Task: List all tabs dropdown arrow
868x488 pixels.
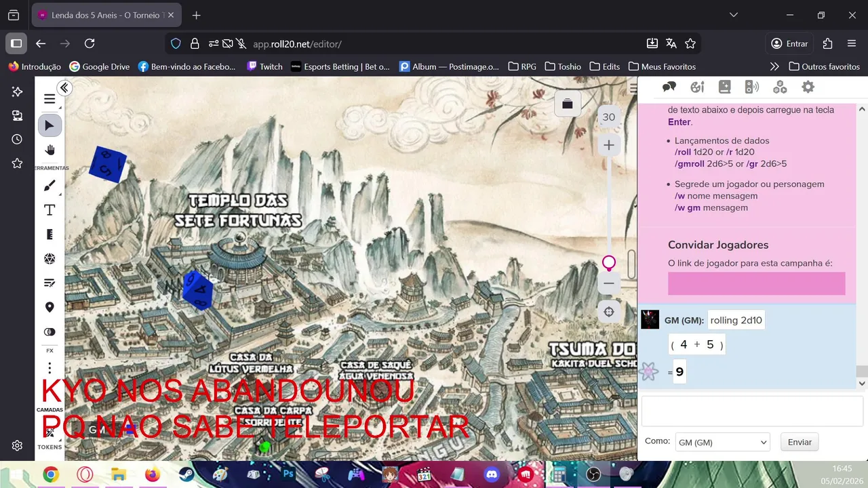Action: 733,15
